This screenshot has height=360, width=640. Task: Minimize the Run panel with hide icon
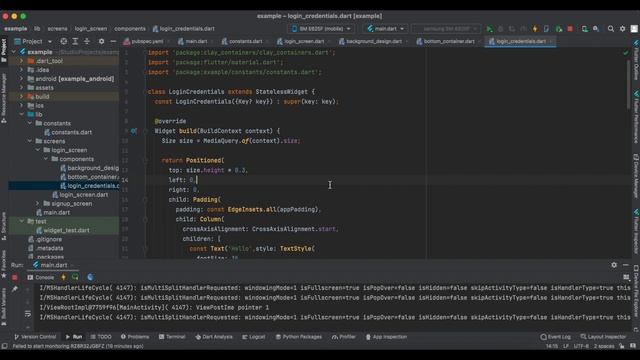pos(626,265)
